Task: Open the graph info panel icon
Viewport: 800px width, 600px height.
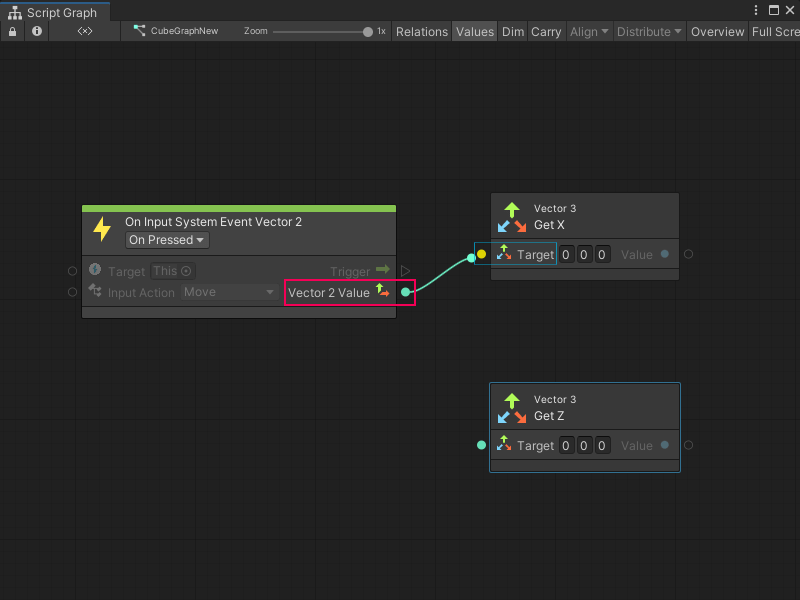Action: pyautogui.click(x=36, y=31)
